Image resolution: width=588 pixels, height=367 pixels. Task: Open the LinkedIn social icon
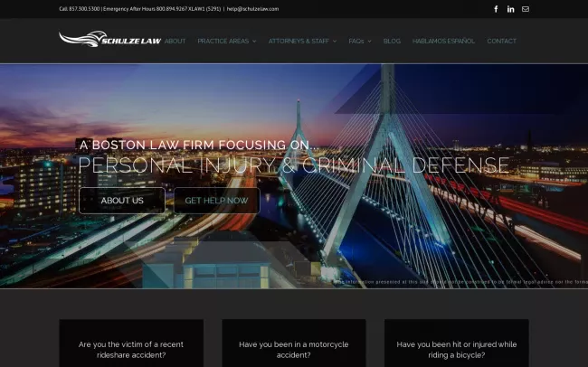pos(511,9)
